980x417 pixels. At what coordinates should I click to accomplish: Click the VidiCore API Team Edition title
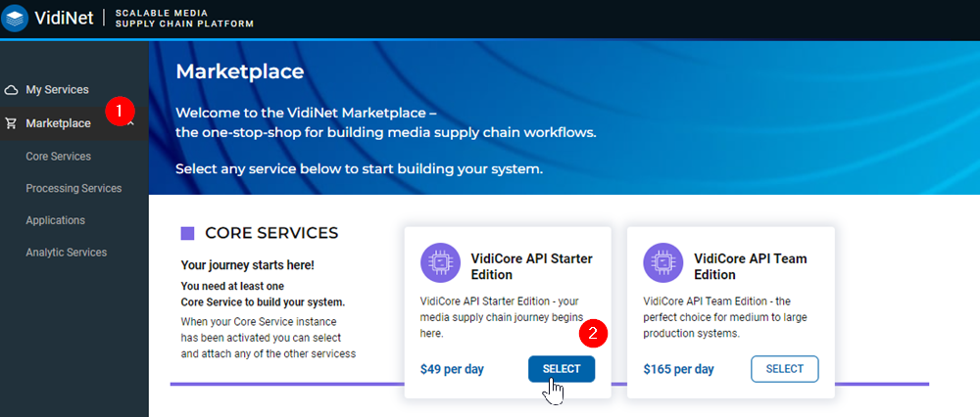[750, 266]
